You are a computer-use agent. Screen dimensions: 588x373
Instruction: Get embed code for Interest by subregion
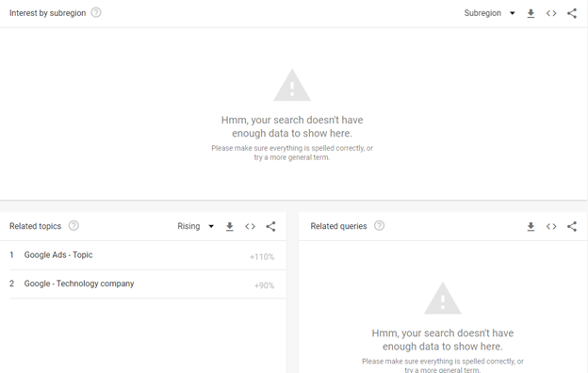click(x=551, y=13)
